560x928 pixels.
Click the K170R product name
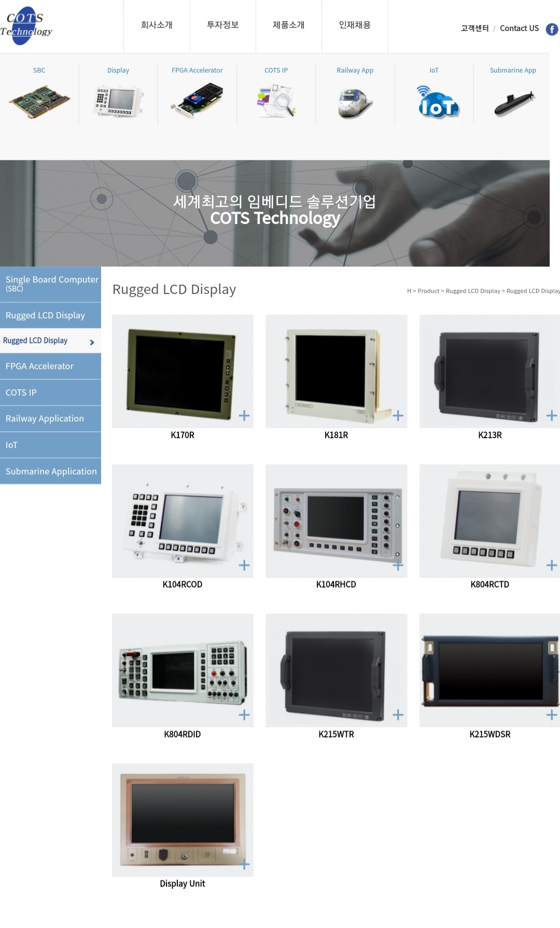point(183,435)
